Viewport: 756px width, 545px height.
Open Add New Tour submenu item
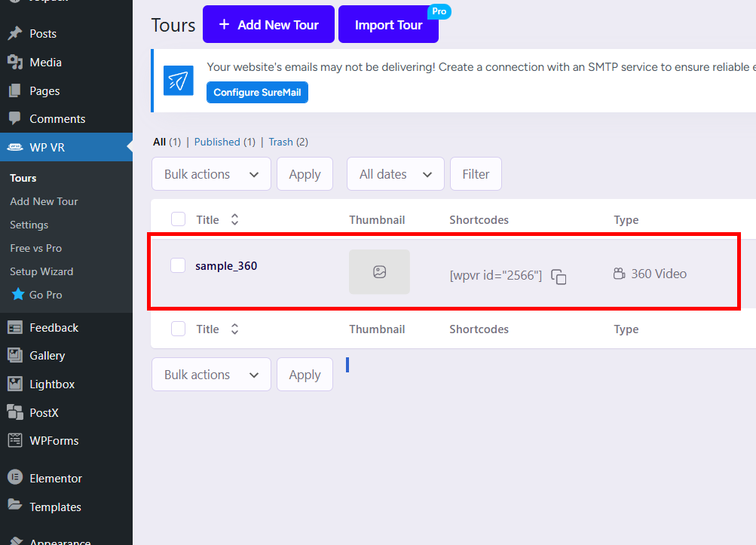[44, 201]
